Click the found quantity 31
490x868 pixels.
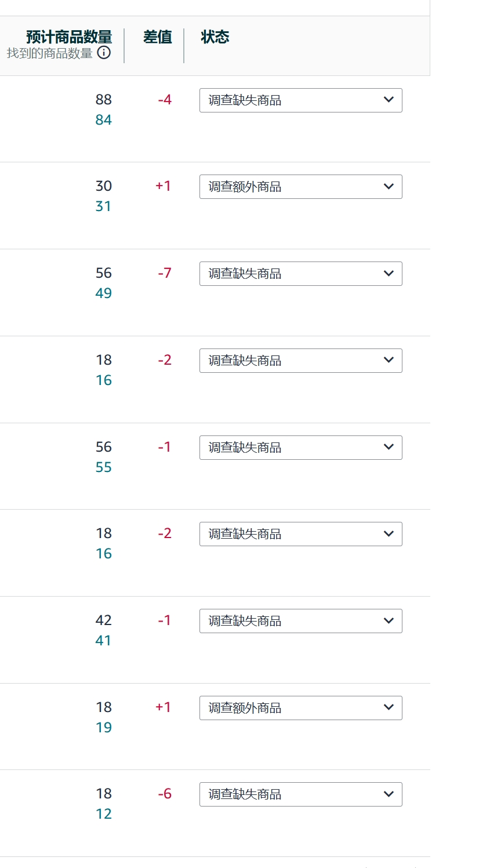coord(103,206)
